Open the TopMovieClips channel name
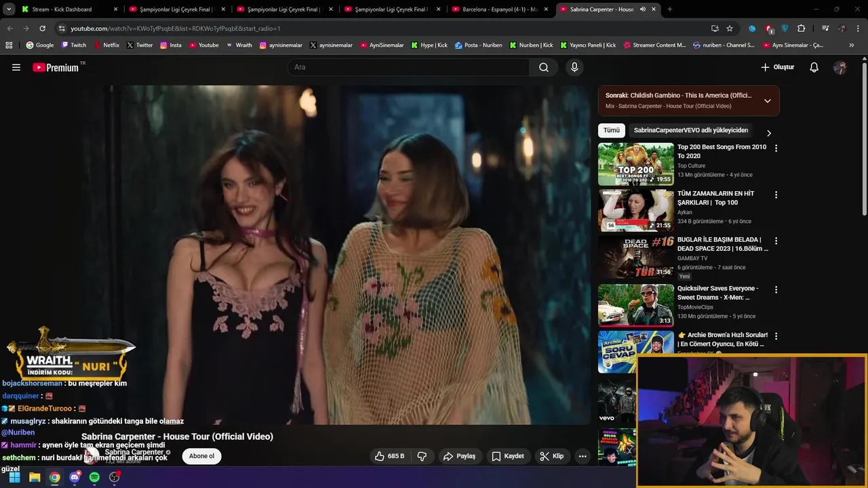Screen dimensions: 868x488 (x=695, y=307)
